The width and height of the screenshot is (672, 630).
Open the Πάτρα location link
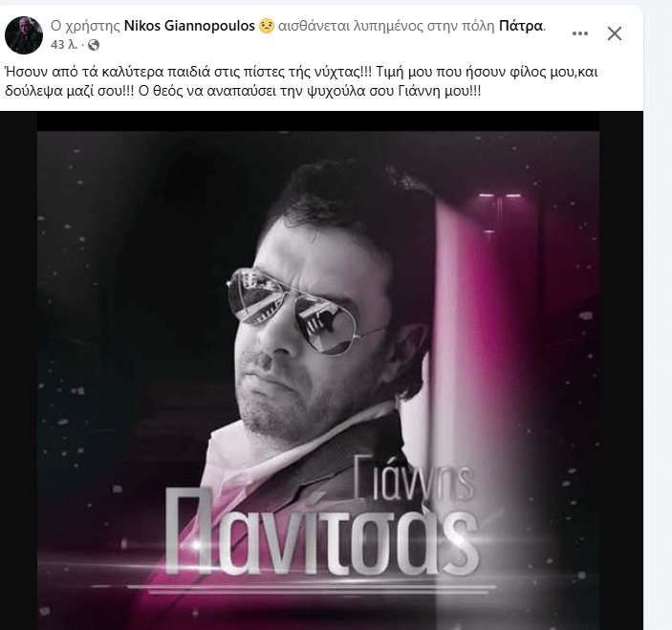(521, 27)
